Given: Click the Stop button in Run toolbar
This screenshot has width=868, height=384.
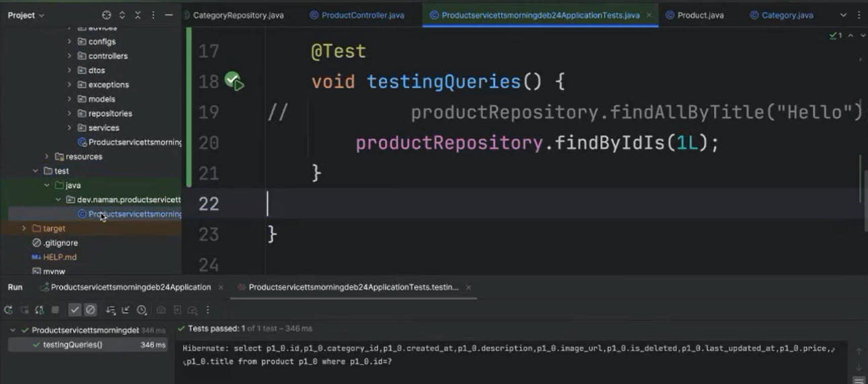Looking at the screenshot, I should [56, 310].
